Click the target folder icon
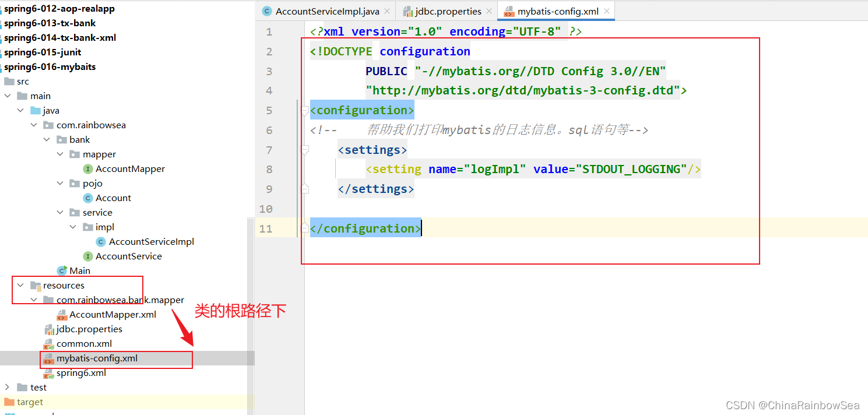 pos(9,402)
